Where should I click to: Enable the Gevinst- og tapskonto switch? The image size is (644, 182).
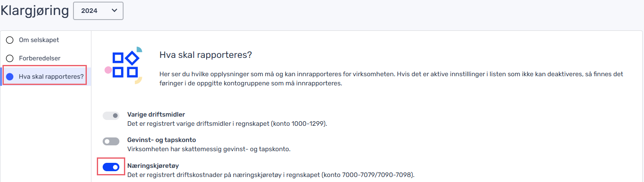point(111,142)
